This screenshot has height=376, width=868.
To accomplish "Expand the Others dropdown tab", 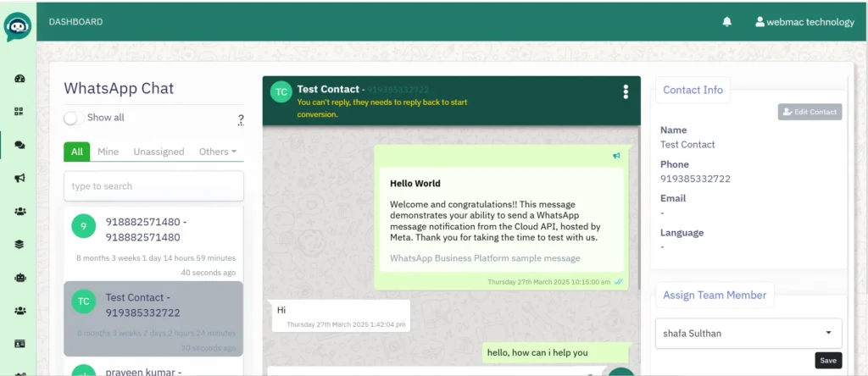I will [218, 152].
